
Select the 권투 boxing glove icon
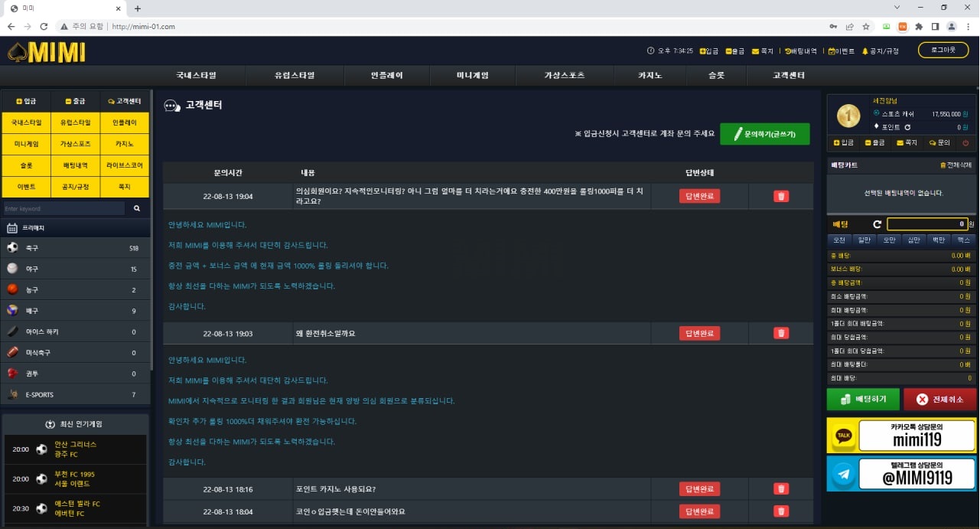(x=12, y=374)
